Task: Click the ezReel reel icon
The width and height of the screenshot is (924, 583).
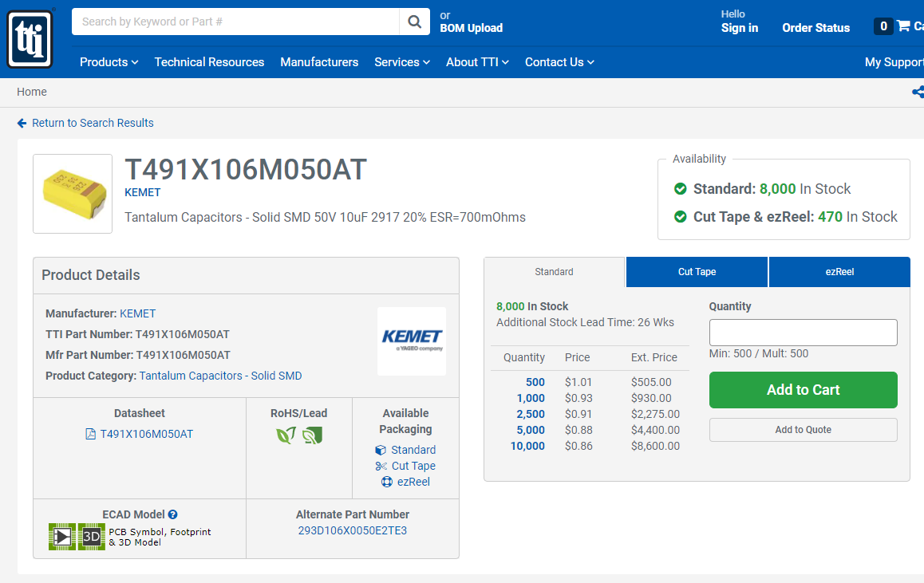Action: (387, 482)
